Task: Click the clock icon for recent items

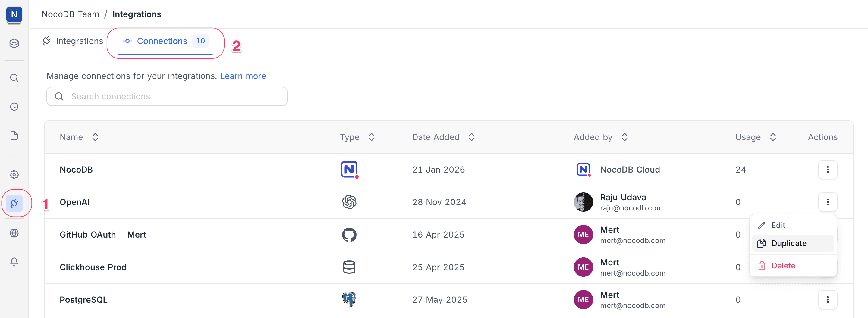Action: pos(14,107)
